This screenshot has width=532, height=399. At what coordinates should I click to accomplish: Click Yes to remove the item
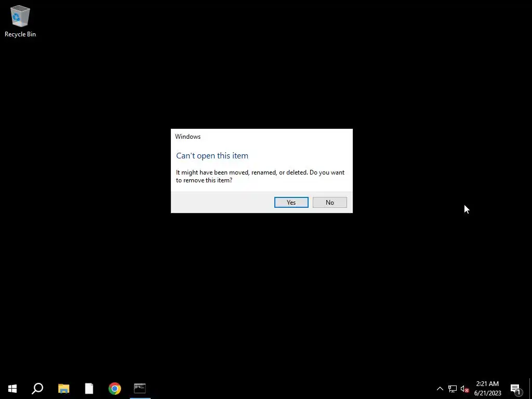291,202
